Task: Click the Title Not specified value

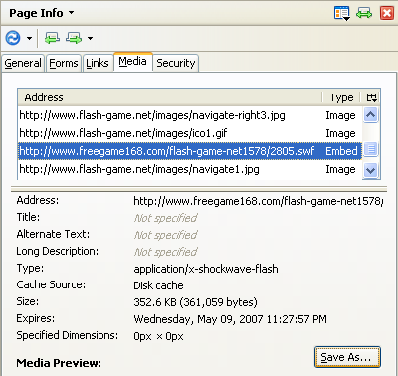Action: [x=165, y=218]
